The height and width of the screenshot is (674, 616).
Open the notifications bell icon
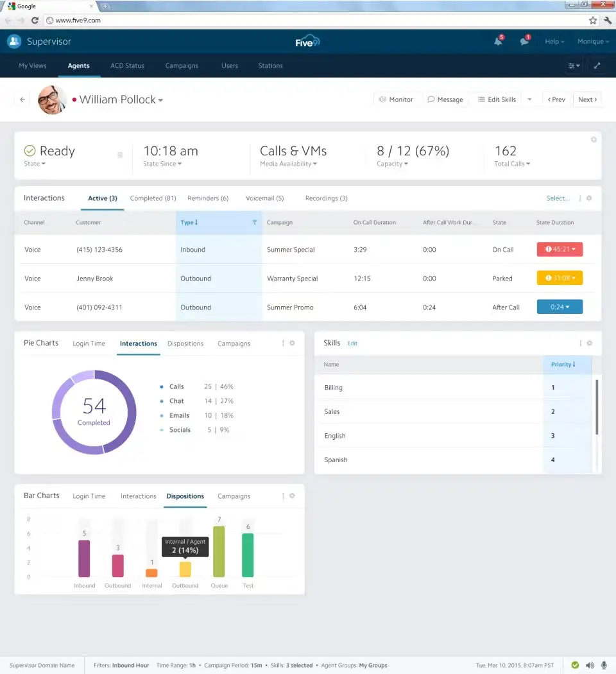pyautogui.click(x=499, y=40)
